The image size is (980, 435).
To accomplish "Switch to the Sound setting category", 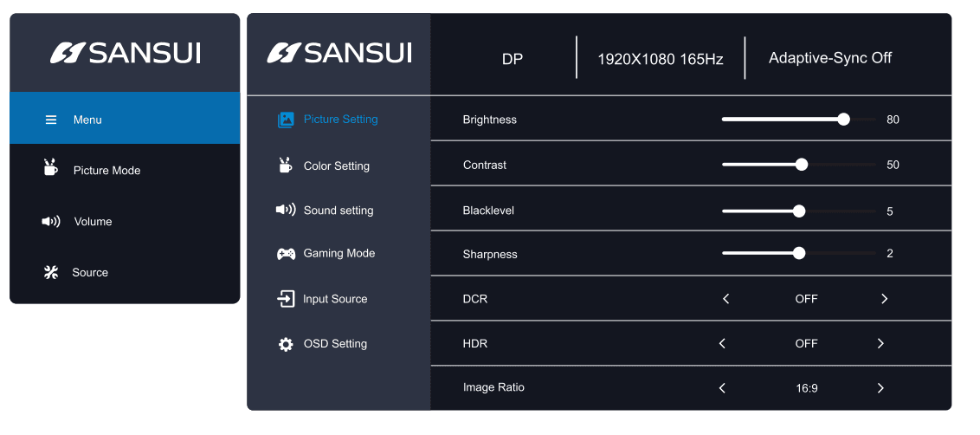I will (x=338, y=211).
